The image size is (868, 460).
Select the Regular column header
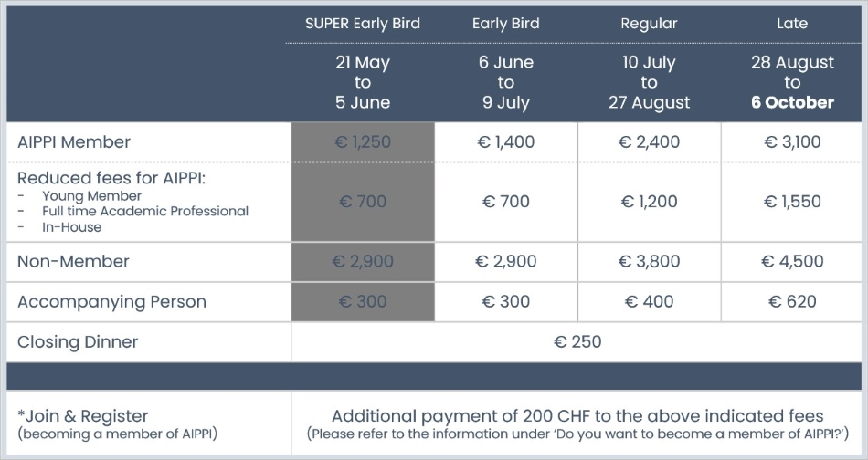click(x=649, y=24)
